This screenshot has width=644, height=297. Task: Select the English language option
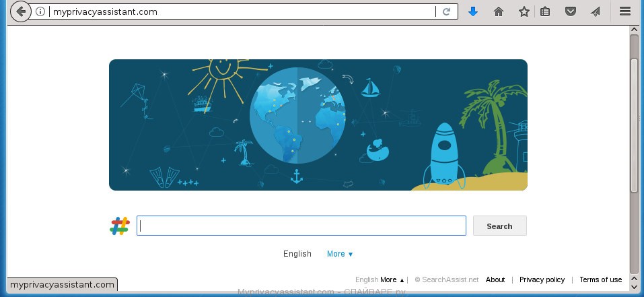click(297, 254)
